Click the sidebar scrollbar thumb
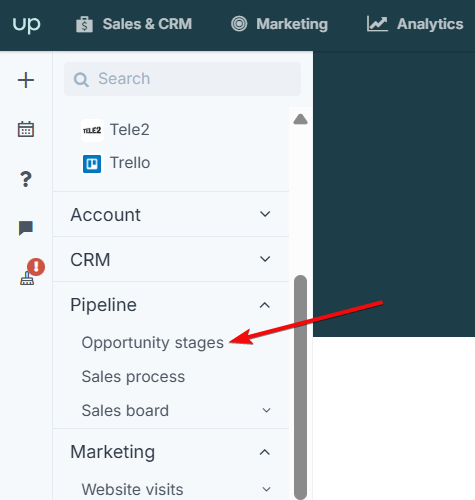 click(300, 387)
